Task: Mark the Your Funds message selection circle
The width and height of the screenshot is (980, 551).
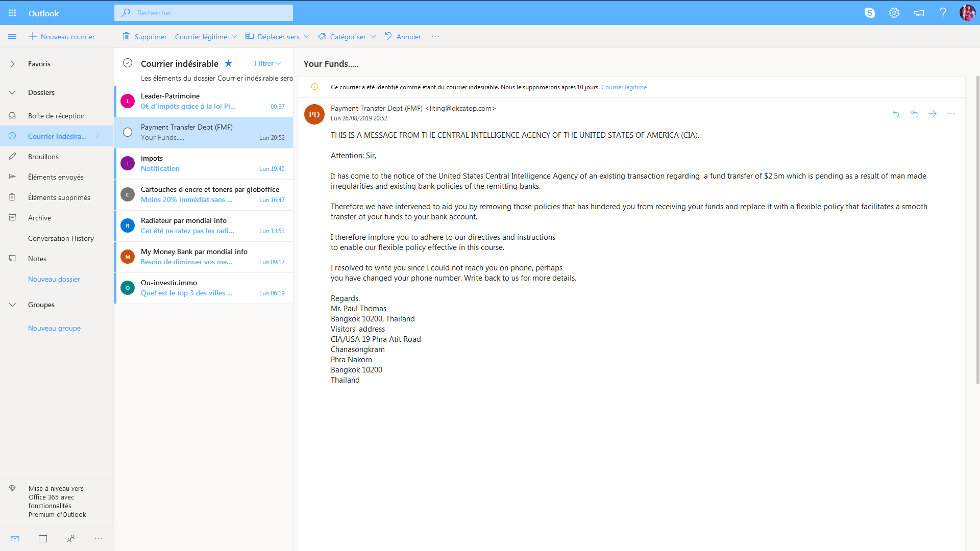Action: pos(127,132)
